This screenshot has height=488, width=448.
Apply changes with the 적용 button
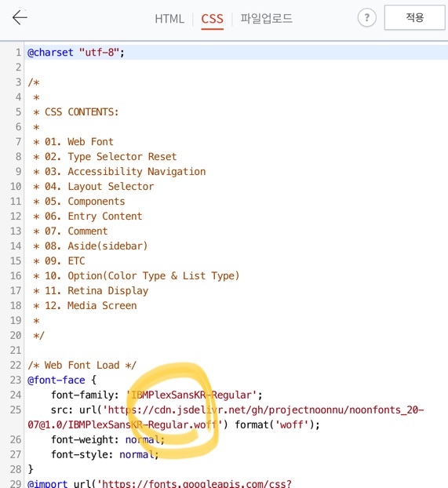pos(414,17)
